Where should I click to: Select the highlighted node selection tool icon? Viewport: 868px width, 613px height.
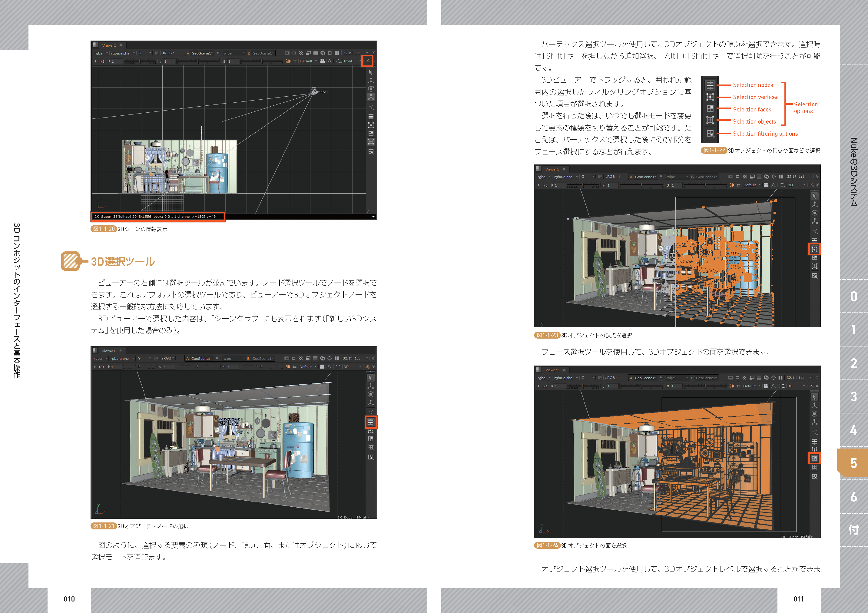370,422
